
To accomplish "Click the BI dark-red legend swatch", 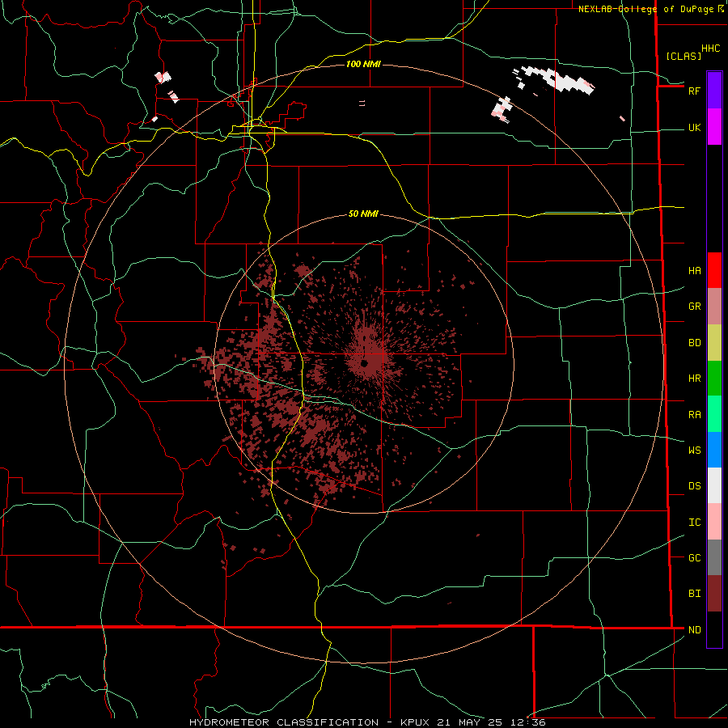I will click(714, 594).
